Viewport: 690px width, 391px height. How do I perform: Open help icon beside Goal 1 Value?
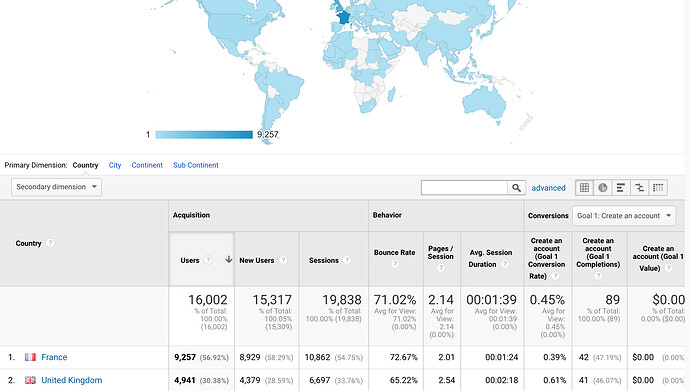(x=668, y=268)
